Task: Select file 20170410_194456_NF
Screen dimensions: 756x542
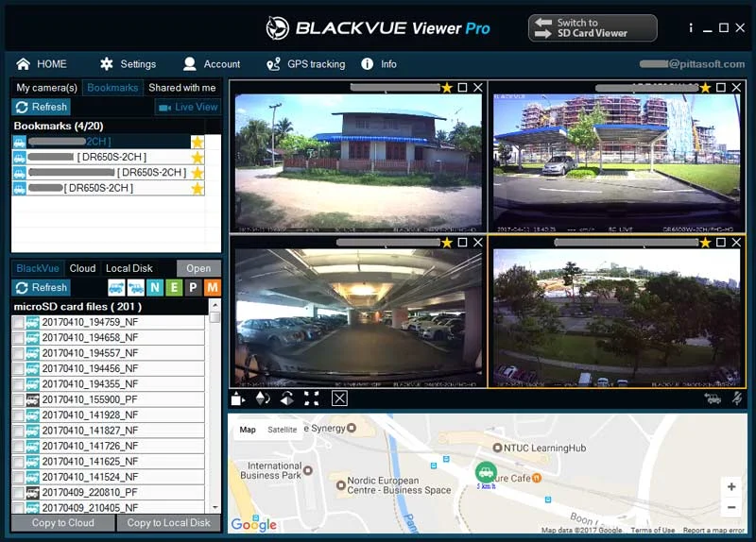Action: click(108, 368)
